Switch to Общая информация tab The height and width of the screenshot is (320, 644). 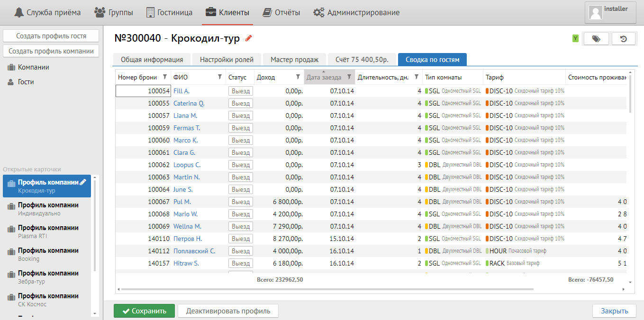[152, 60]
